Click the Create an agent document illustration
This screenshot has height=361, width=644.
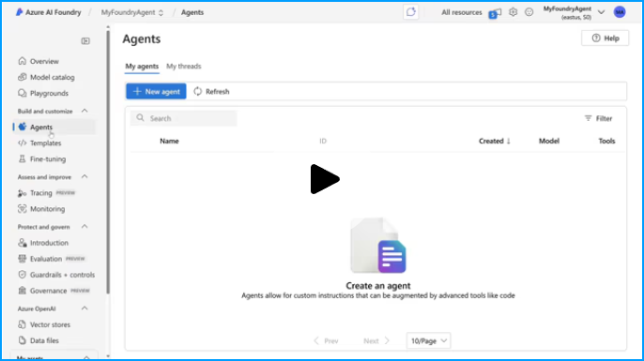coord(378,246)
